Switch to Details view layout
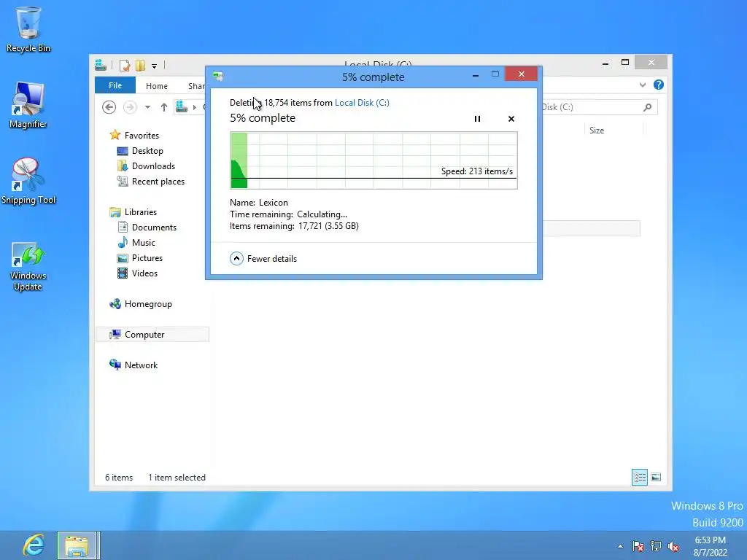 (639, 477)
